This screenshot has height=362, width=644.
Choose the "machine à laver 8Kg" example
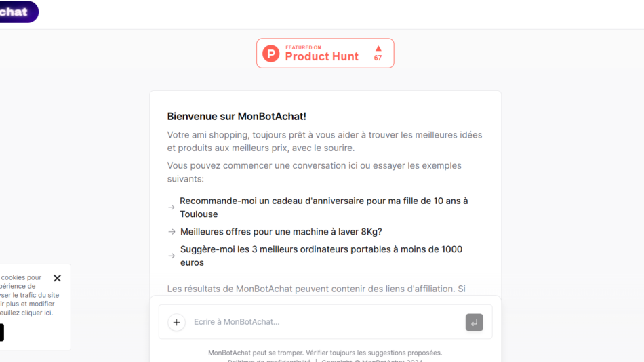pyautogui.click(x=281, y=232)
